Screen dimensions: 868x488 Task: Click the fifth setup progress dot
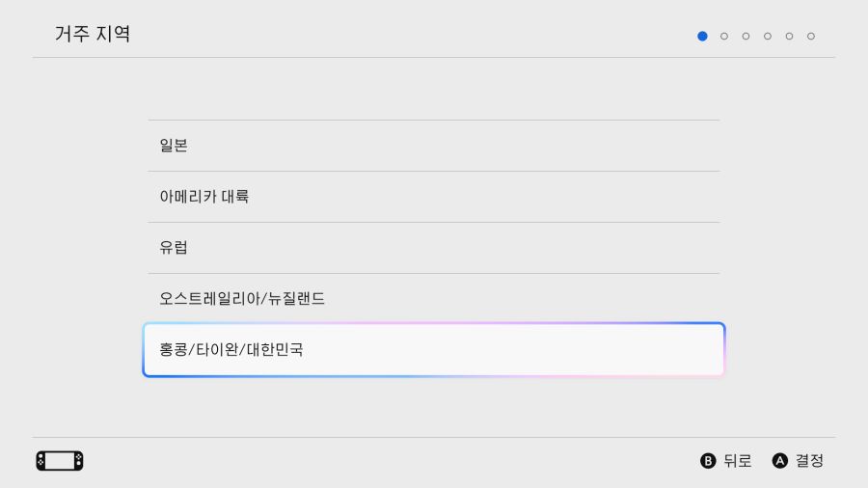pyautogui.click(x=789, y=37)
